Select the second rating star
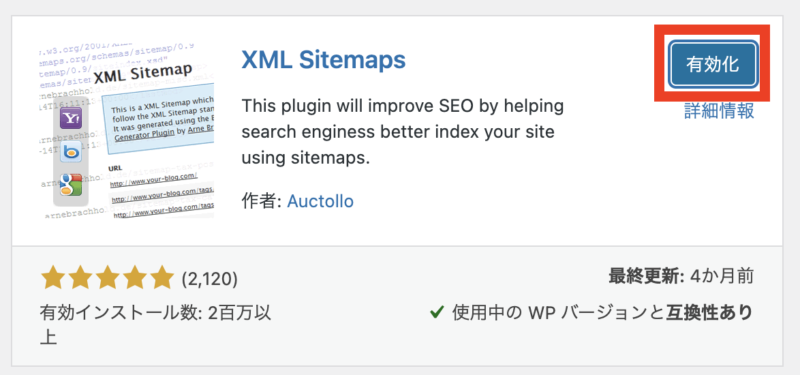This screenshot has width=800, height=375. pyautogui.click(x=80, y=278)
